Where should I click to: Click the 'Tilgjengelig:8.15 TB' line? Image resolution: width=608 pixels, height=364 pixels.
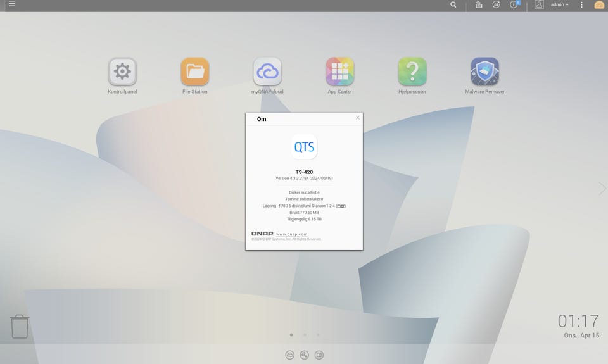(304, 219)
